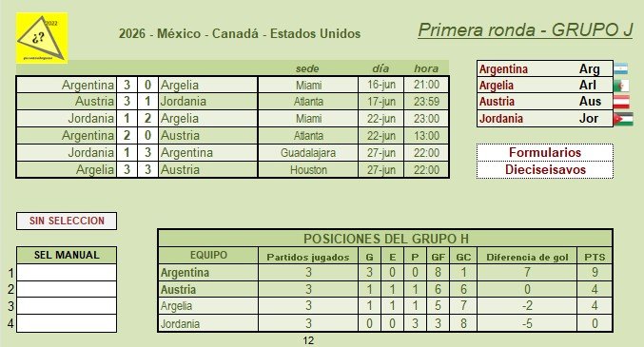Click the Algeria flag icon
Viewport: 644px width, 347px height.
click(x=621, y=86)
